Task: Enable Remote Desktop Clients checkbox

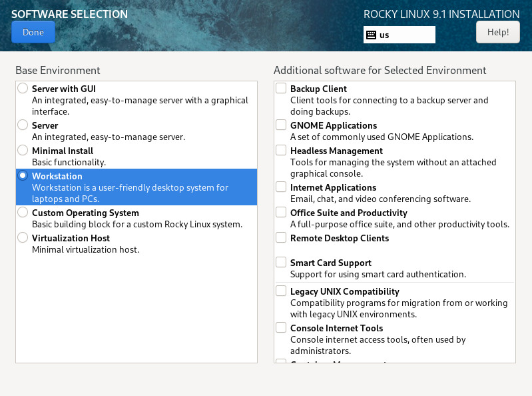Action: click(x=281, y=237)
